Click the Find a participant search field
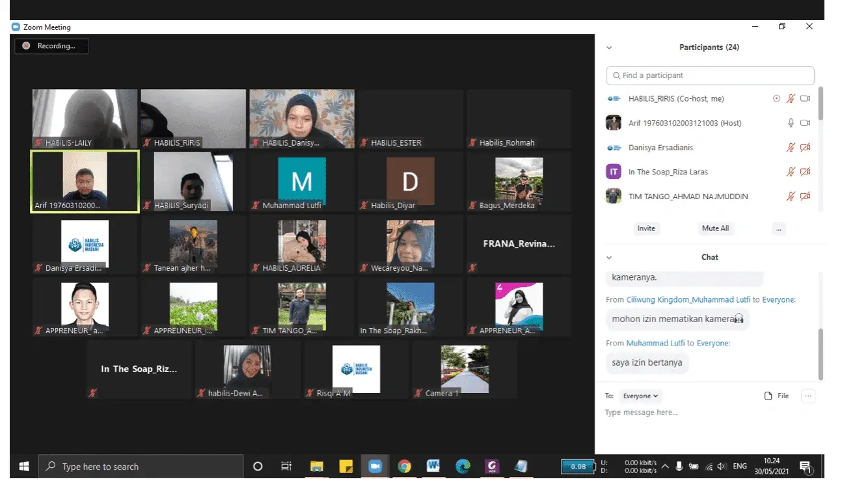 pos(710,75)
